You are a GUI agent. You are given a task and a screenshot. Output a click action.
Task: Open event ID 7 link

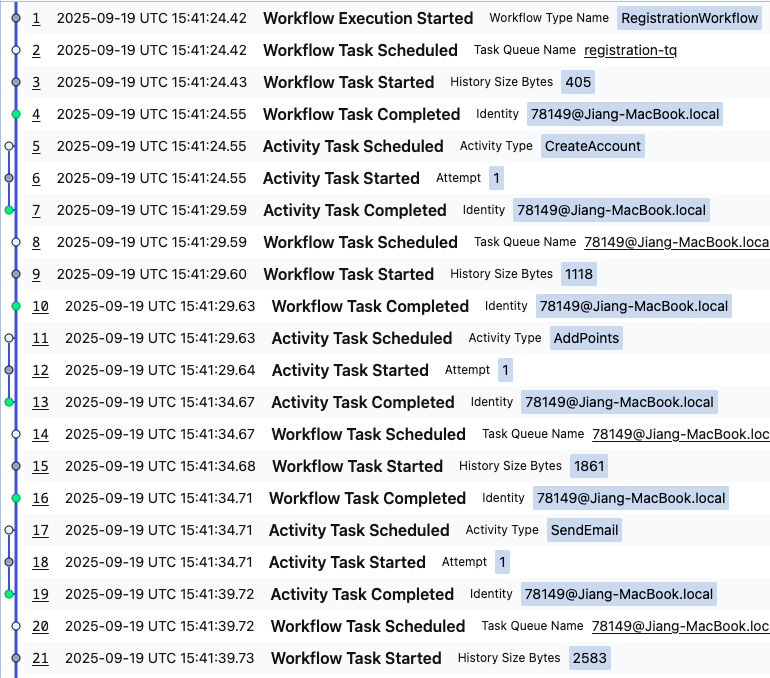36,211
